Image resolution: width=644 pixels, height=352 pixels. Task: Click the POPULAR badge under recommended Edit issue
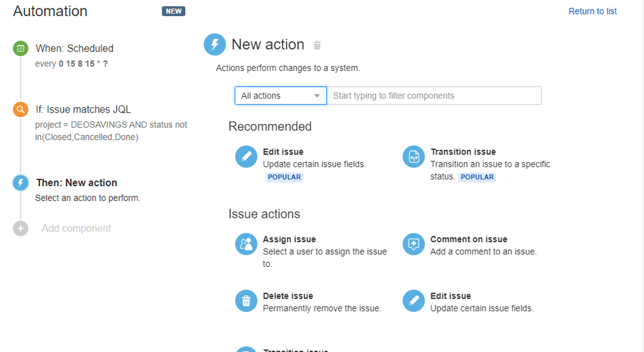[x=284, y=177]
